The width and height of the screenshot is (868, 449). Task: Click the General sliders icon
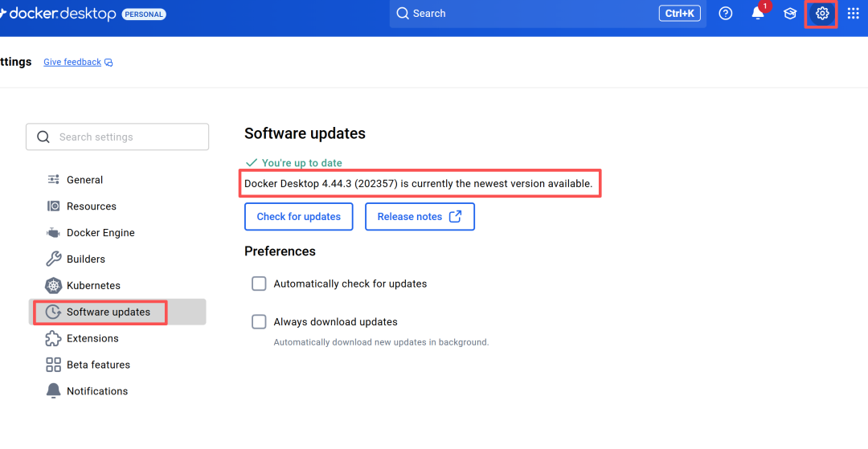point(53,180)
